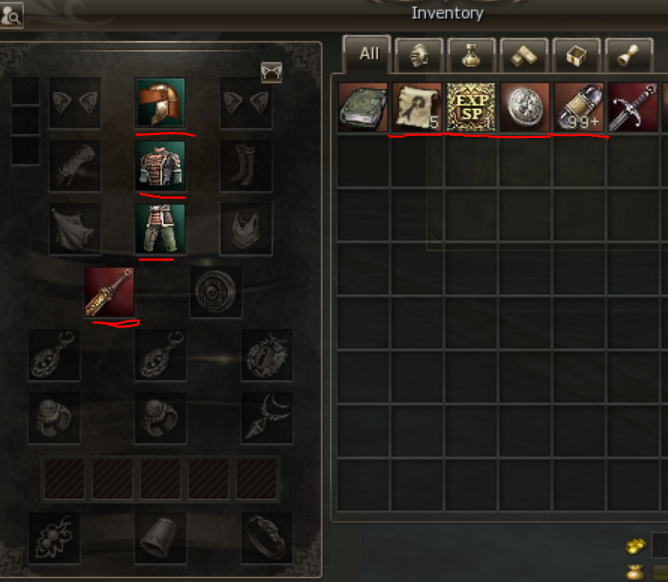Click the soulshot stack showing 99+
The width and height of the screenshot is (668, 582).
tap(579, 107)
